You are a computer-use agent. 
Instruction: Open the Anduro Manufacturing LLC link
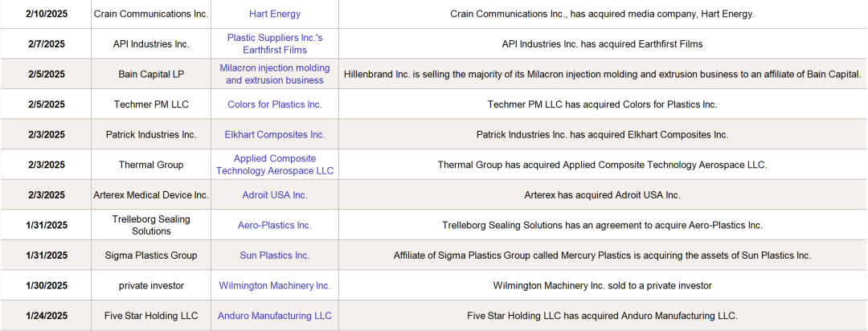click(x=275, y=316)
